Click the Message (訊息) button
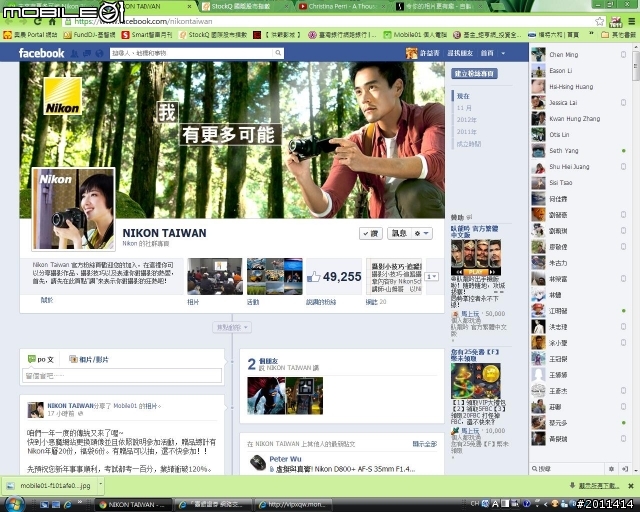The image size is (640, 512). pyautogui.click(x=399, y=234)
